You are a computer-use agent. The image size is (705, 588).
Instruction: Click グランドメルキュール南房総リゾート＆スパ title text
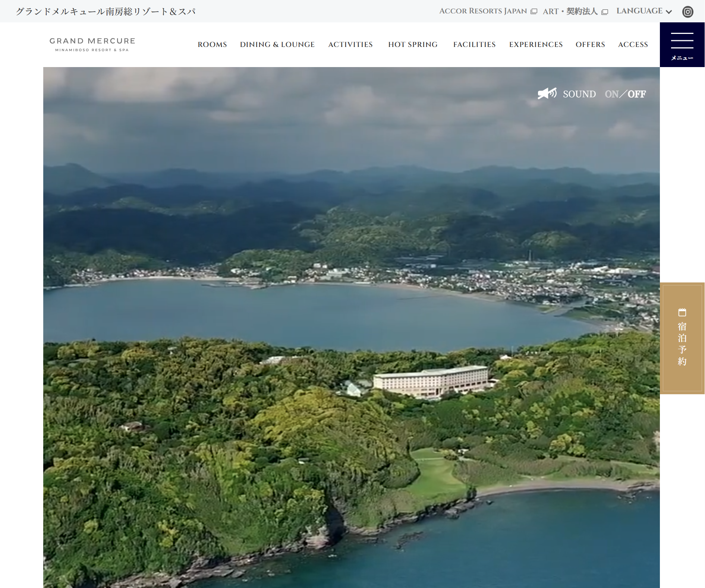pyautogui.click(x=106, y=12)
